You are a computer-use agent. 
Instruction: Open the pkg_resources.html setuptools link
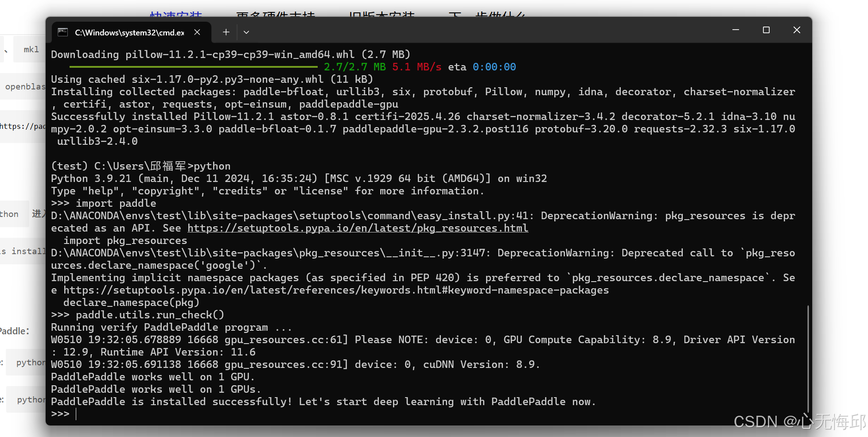tap(358, 228)
